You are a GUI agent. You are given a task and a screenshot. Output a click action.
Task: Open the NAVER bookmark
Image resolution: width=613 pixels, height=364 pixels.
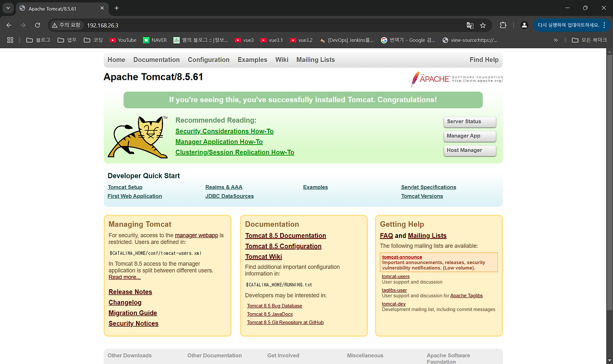point(154,40)
